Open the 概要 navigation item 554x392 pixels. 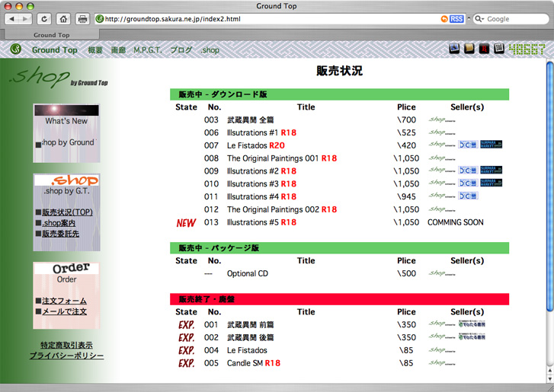point(95,49)
